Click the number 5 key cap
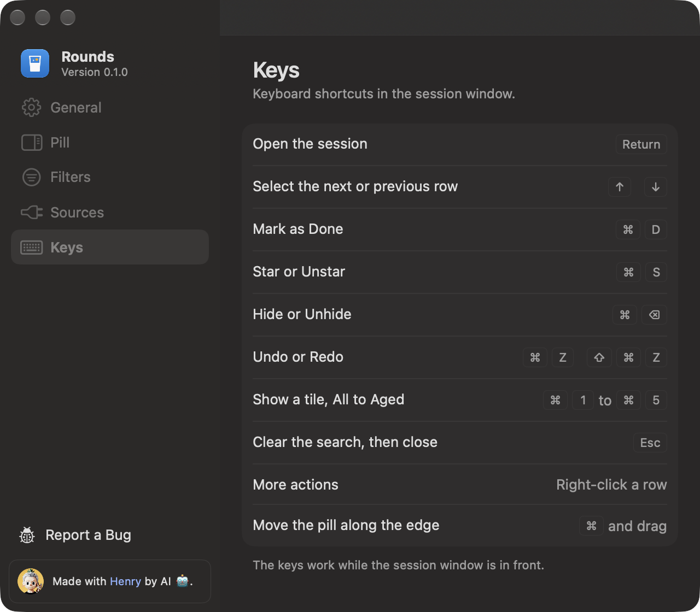The width and height of the screenshot is (700, 612). (x=656, y=400)
